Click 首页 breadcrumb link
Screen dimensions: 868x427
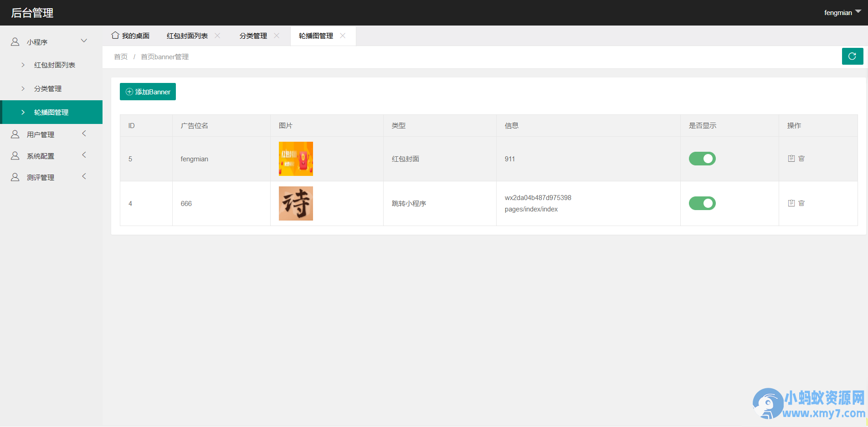tap(121, 57)
